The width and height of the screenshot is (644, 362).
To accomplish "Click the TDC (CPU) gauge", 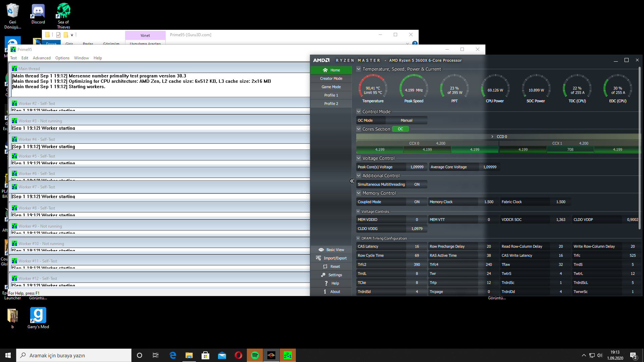I will tap(577, 89).
